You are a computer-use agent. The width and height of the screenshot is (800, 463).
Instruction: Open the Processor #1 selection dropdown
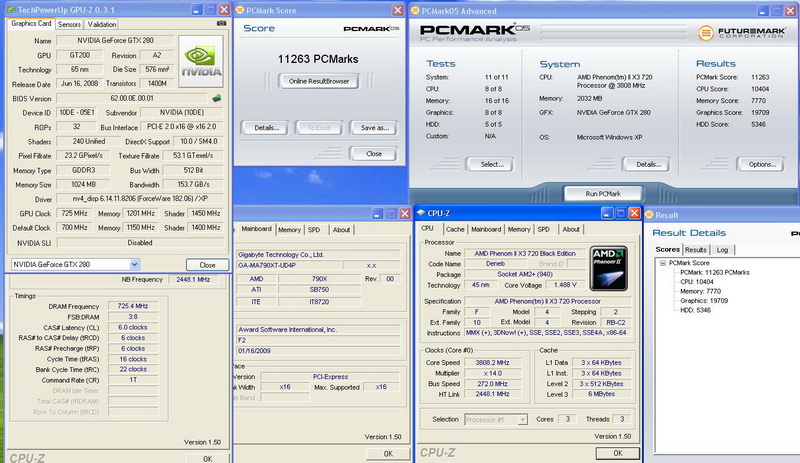pyautogui.click(x=522, y=420)
